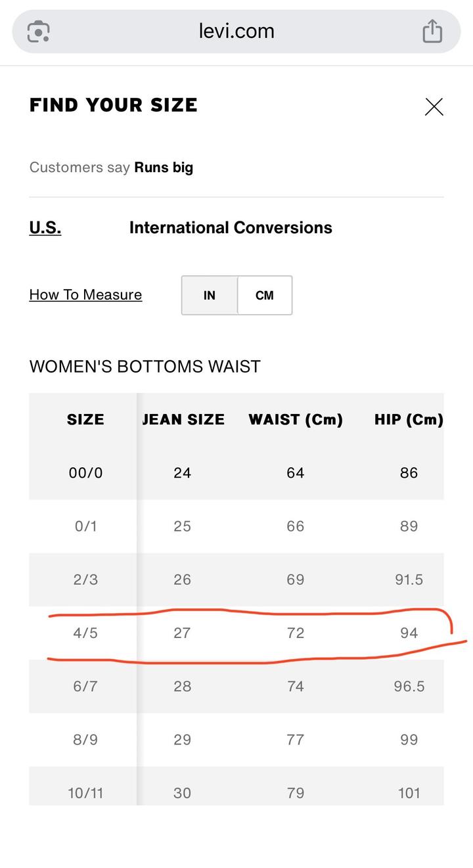Switch unit toggle to CM
This screenshot has width=473, height=868.
(x=264, y=295)
